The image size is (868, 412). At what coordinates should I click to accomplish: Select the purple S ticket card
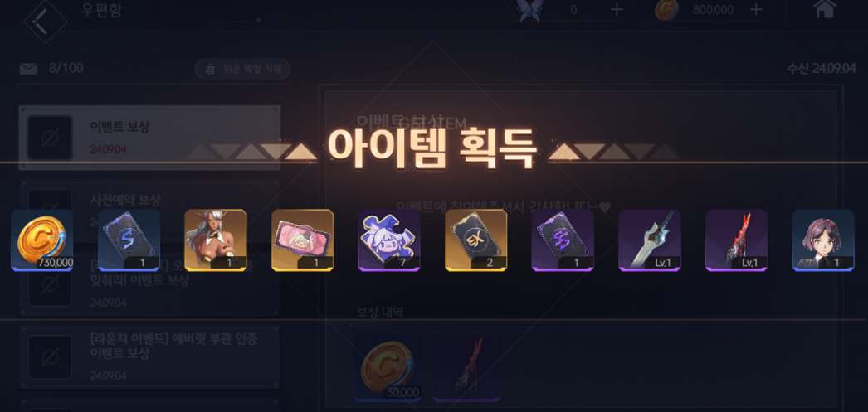point(563,240)
